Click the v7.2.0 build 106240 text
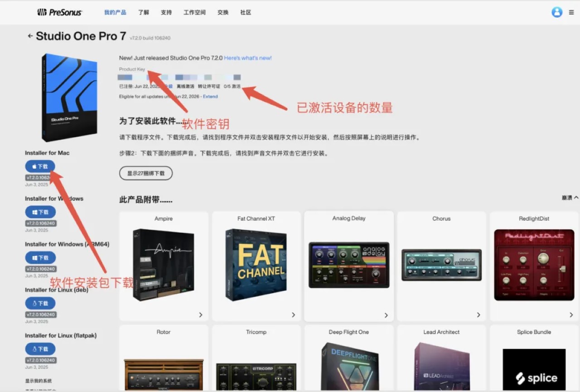Image resolution: width=580 pixels, height=392 pixels. coord(150,38)
